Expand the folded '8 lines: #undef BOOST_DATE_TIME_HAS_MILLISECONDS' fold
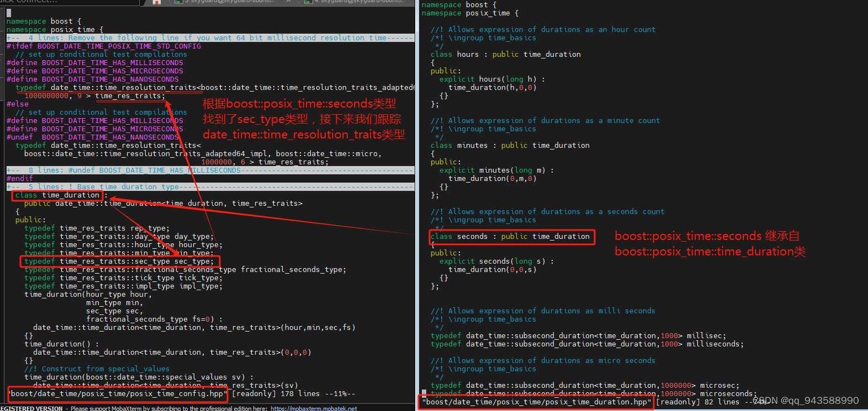The width and height of the screenshot is (868, 411). click(210, 170)
